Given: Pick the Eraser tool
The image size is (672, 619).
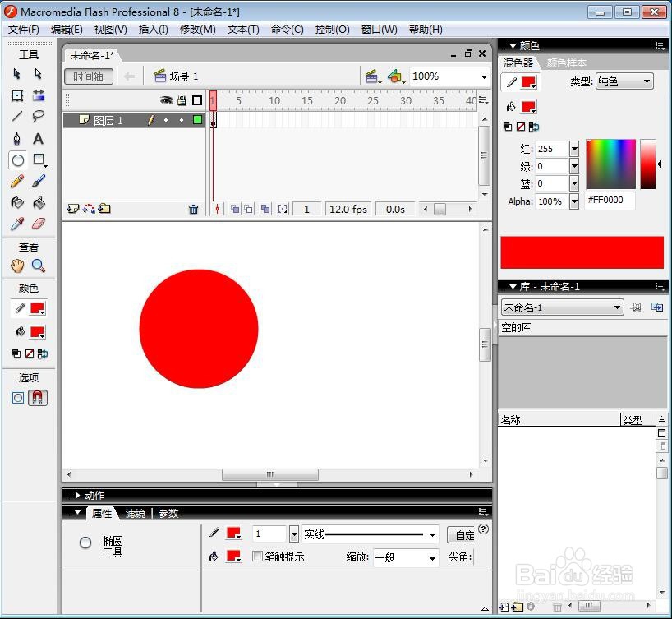Looking at the screenshot, I should 39,224.
